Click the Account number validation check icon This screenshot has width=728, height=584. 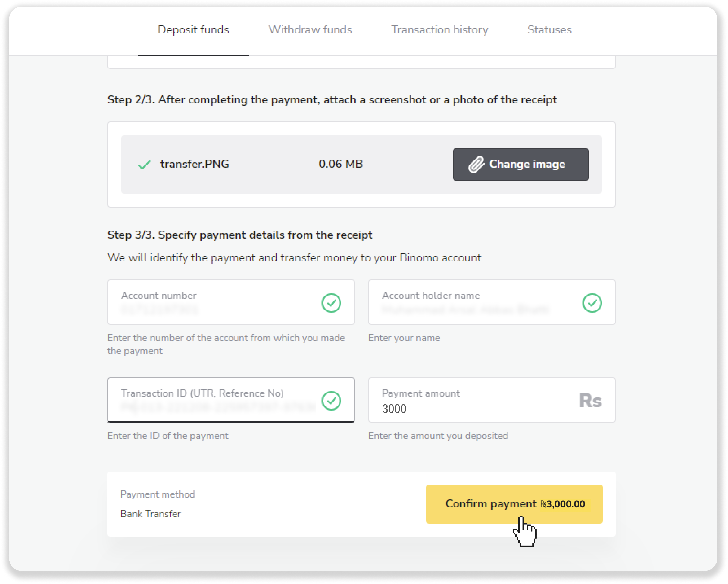331,303
